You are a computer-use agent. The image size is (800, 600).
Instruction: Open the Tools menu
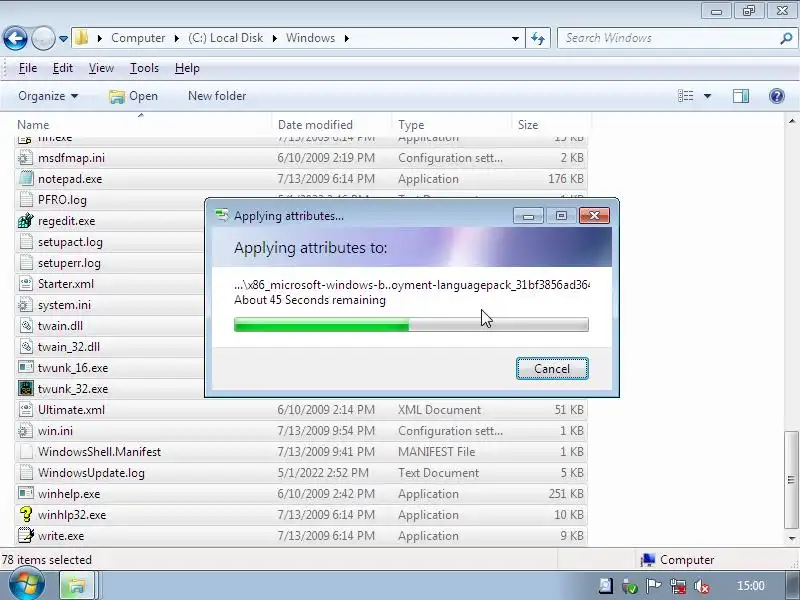point(144,68)
